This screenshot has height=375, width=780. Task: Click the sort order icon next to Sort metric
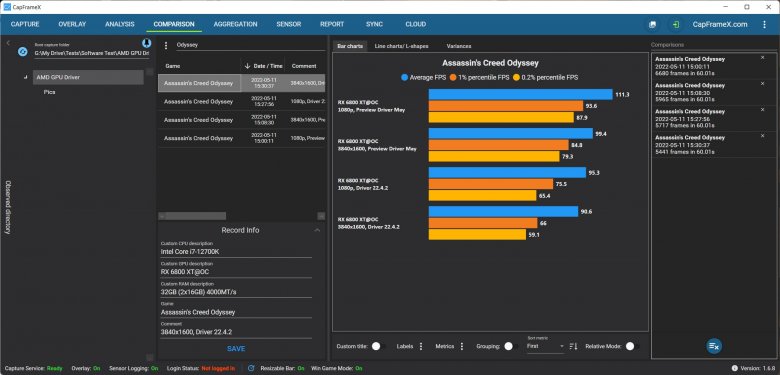point(573,346)
